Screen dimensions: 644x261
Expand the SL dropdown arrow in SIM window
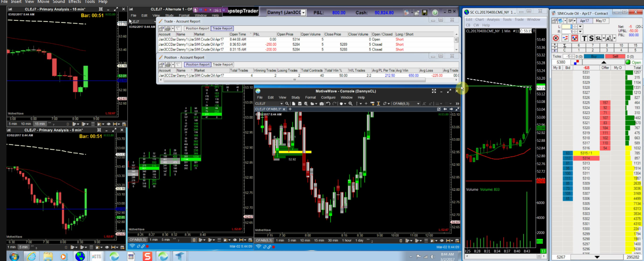pos(604,38)
